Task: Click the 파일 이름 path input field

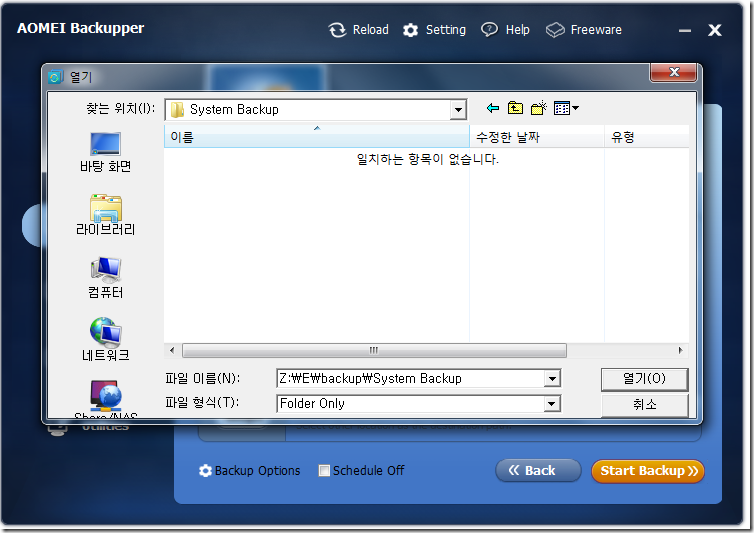Action: pos(411,379)
